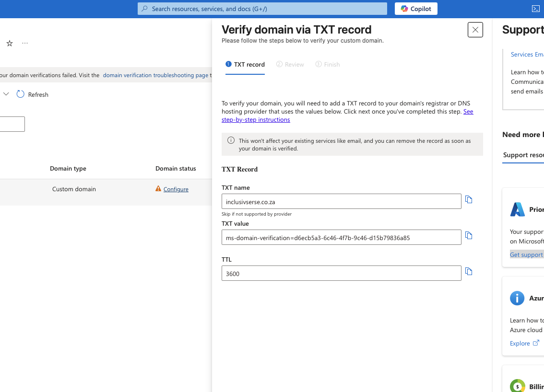This screenshot has width=544, height=392.
Task: Open the Support resources tab
Action: coord(523,155)
